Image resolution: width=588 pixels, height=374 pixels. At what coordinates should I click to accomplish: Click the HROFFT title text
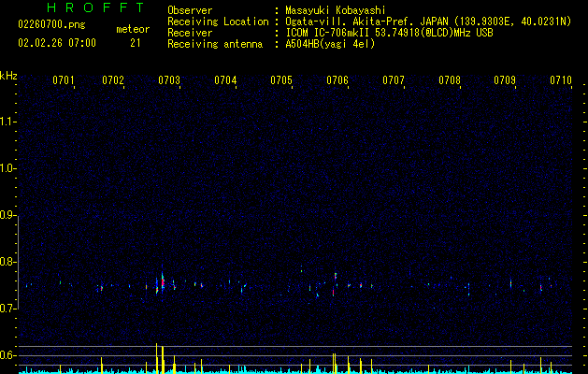(95, 7)
